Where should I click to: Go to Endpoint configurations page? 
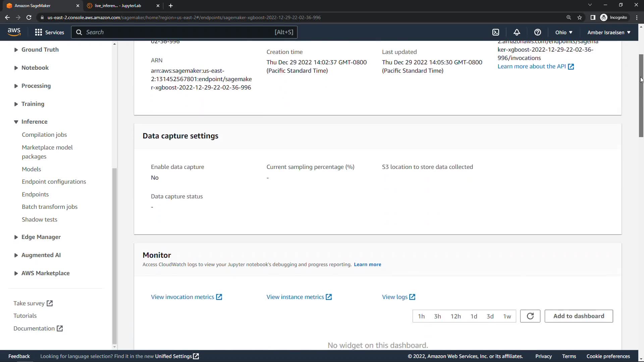pyautogui.click(x=54, y=182)
